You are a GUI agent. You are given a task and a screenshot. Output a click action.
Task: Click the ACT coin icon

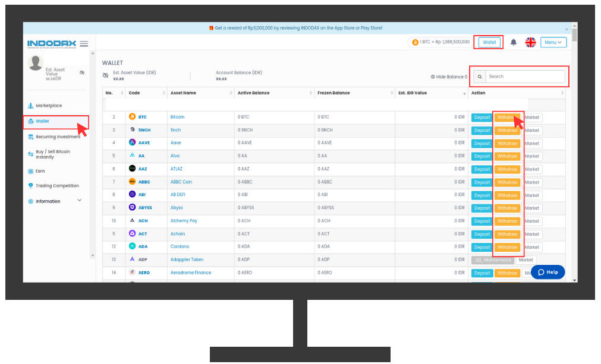tap(132, 233)
